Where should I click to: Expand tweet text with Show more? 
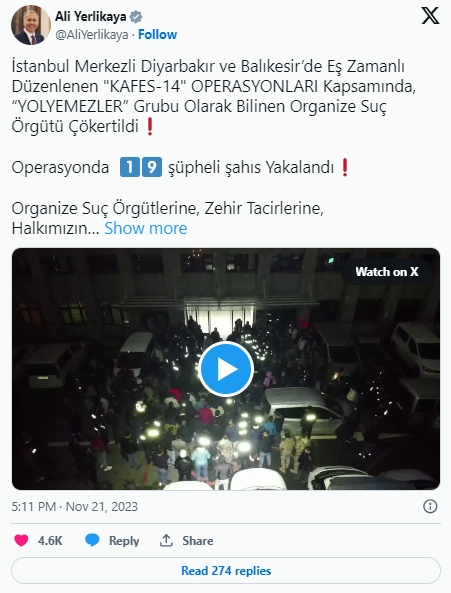[146, 228]
